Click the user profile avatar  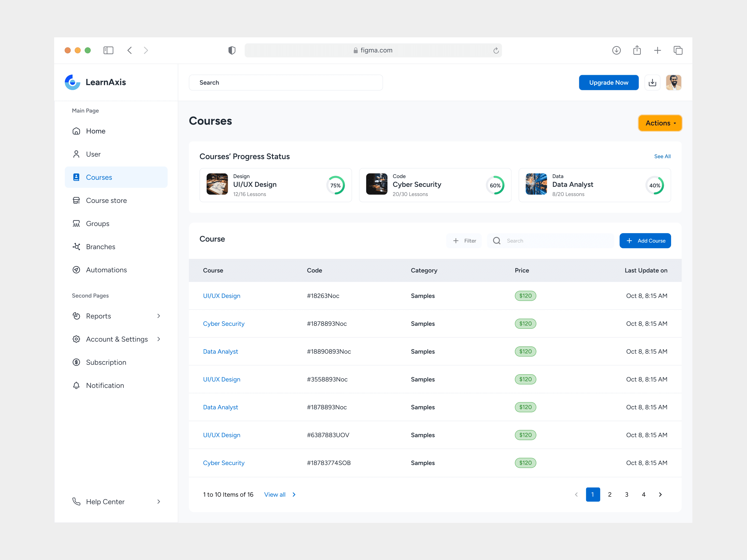(x=673, y=83)
